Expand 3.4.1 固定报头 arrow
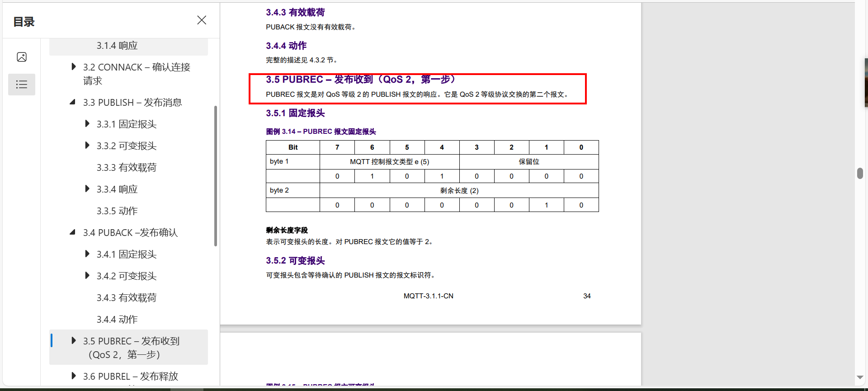Screen dimensions: 868x391 click(87, 254)
